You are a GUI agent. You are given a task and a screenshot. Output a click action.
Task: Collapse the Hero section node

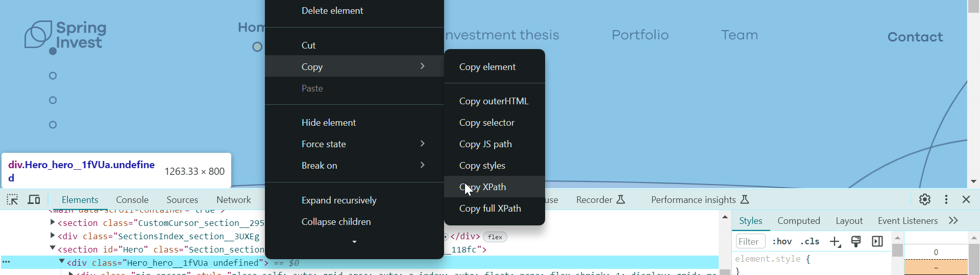tap(53, 248)
